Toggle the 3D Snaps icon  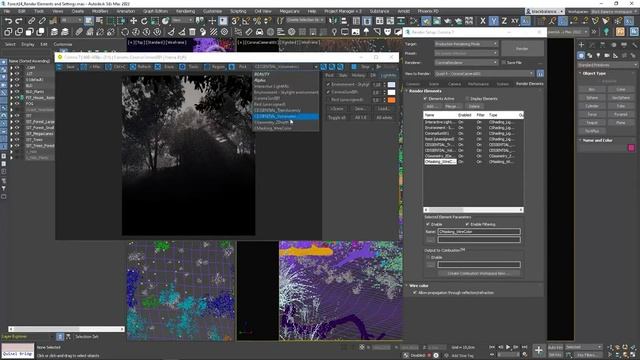236,20
